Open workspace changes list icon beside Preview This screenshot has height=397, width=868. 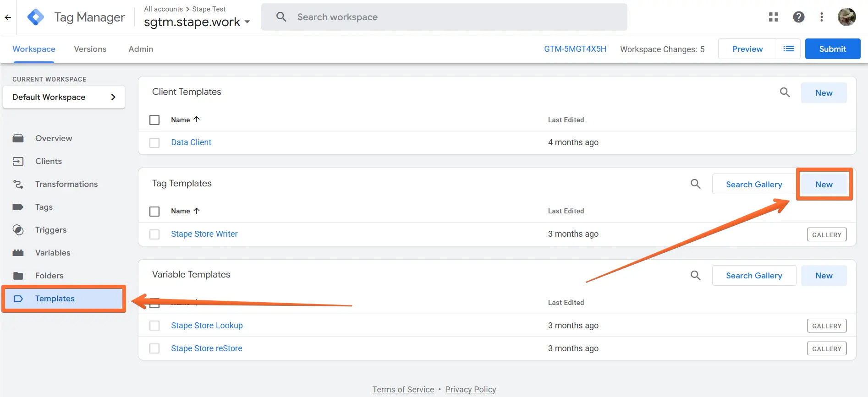(788, 49)
